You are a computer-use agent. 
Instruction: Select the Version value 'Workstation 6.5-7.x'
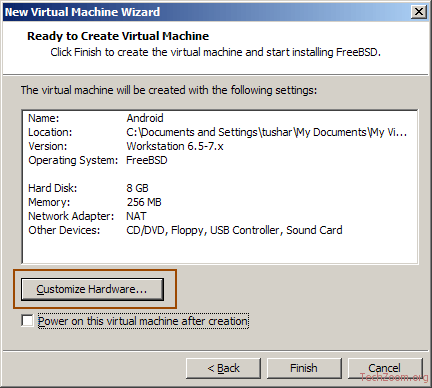click(175, 146)
